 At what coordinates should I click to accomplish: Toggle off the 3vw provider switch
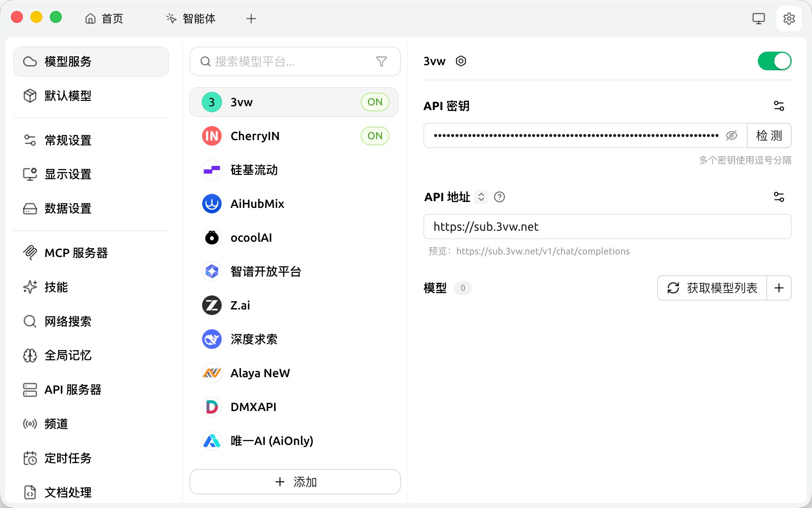pos(774,61)
